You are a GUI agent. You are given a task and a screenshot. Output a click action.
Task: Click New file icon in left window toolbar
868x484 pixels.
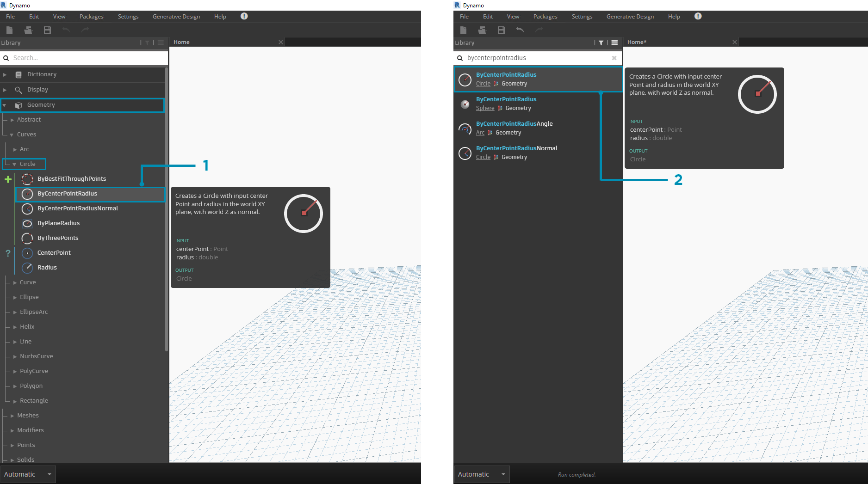point(9,30)
